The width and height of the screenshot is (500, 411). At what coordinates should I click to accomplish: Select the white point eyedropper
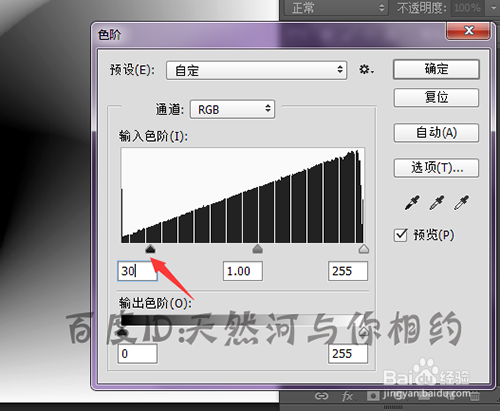pyautogui.click(x=461, y=202)
